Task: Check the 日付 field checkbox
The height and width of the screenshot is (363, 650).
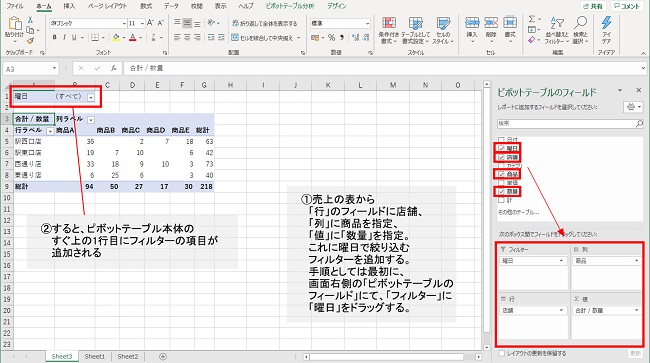Action: [x=501, y=140]
